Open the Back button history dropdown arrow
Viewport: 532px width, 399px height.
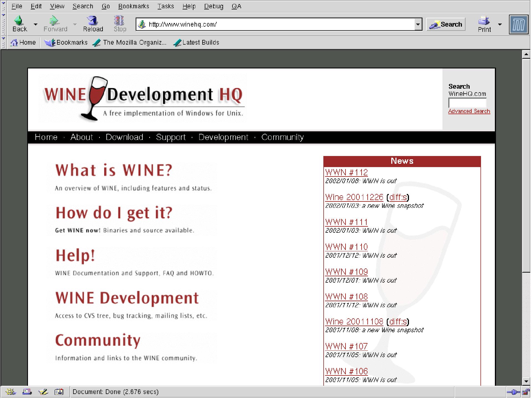pos(35,24)
